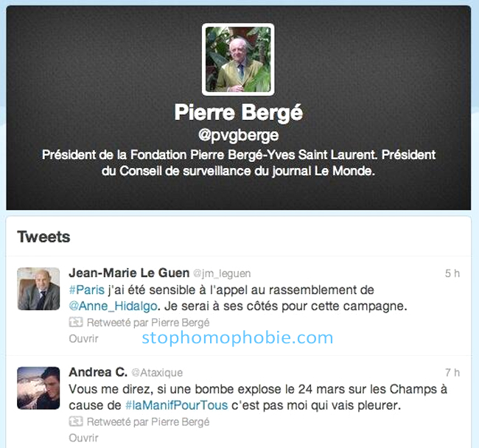479x448 pixels.
Task: Open the 7 h timestamp of the tweet
Action: click(x=452, y=373)
